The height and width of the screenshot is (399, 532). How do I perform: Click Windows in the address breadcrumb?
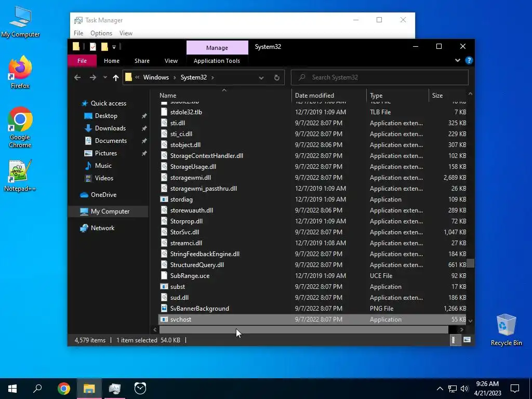pyautogui.click(x=156, y=77)
